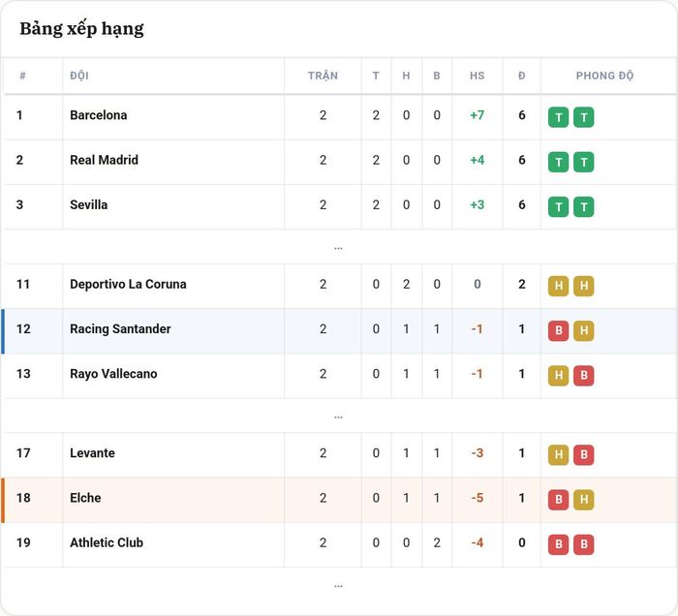Click Barcelona's first green T form badge
This screenshot has width=678, height=616.
(x=558, y=117)
